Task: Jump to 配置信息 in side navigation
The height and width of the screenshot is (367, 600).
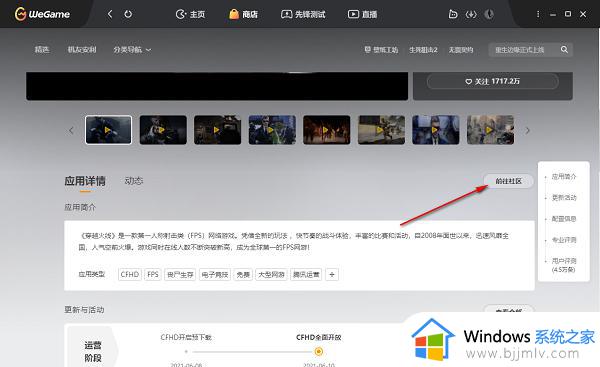Action: click(x=564, y=219)
